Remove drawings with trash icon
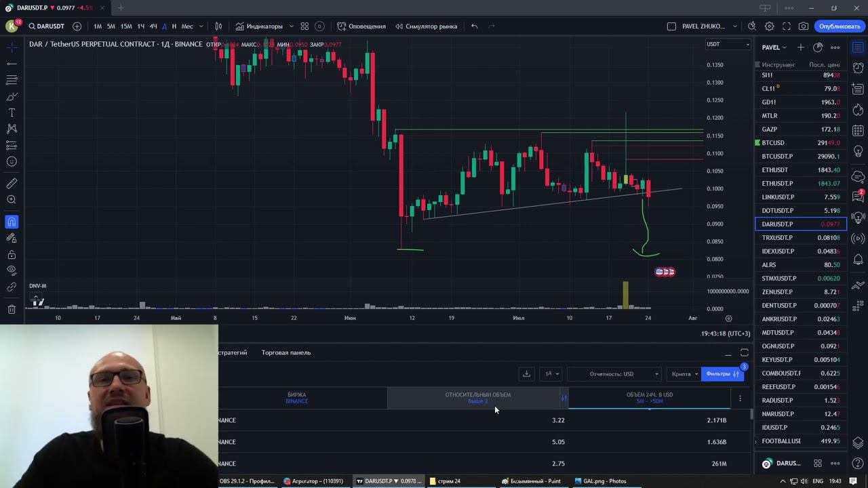868x488 pixels. point(12,309)
